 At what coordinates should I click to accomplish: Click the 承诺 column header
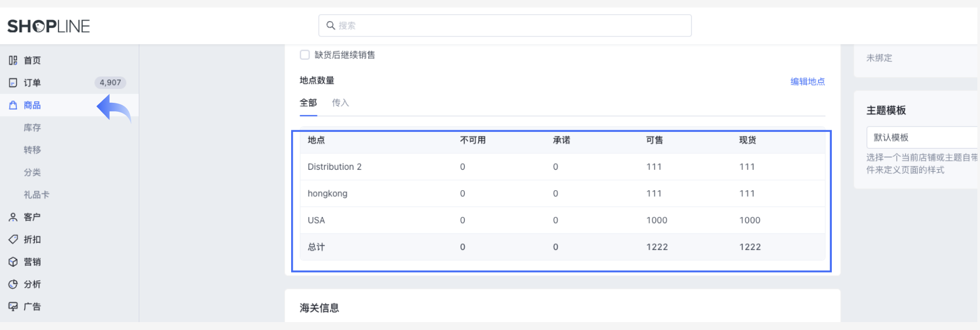(561, 140)
